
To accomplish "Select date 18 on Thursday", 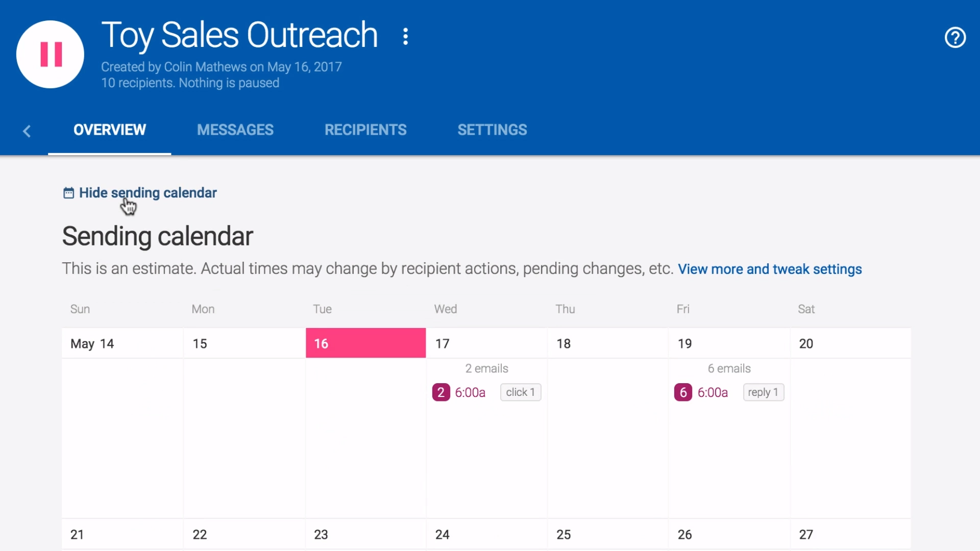I will (x=563, y=344).
